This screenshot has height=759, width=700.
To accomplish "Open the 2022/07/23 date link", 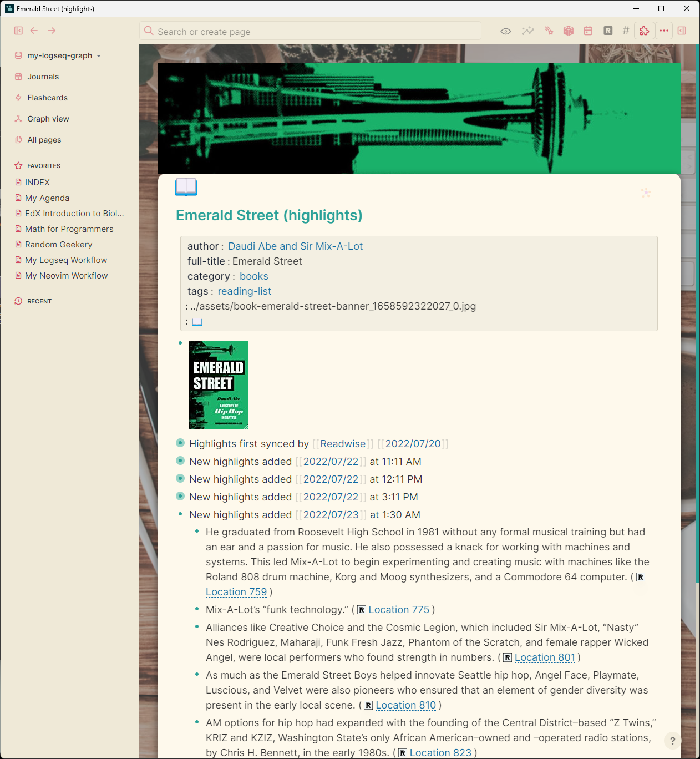I will pyautogui.click(x=331, y=515).
